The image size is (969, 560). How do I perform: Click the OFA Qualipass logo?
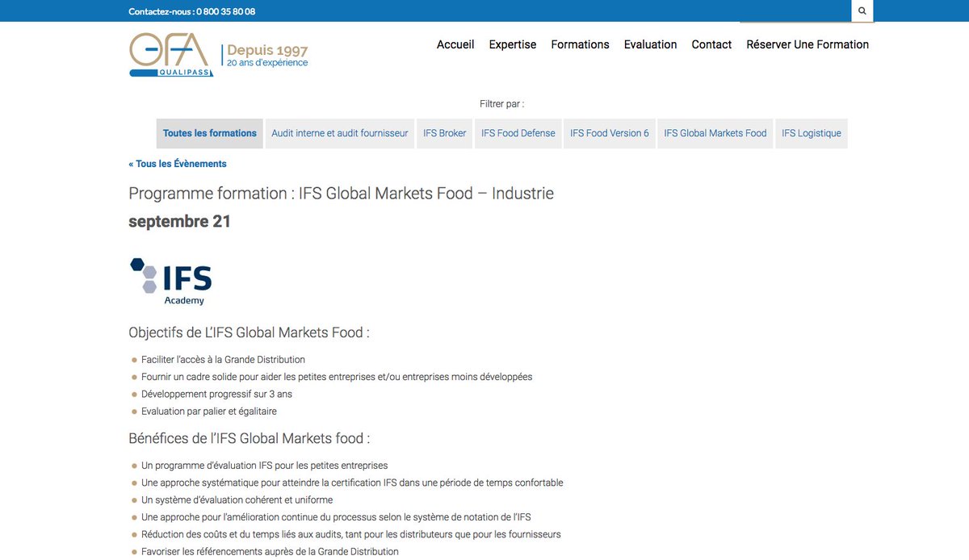pyautogui.click(x=171, y=54)
